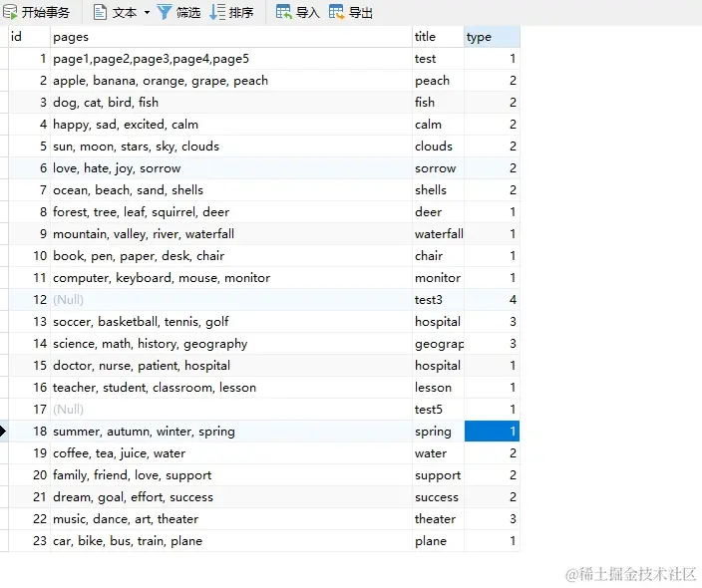Click the title cell 'waterfall'
This screenshot has width=702, height=588.
click(x=439, y=234)
